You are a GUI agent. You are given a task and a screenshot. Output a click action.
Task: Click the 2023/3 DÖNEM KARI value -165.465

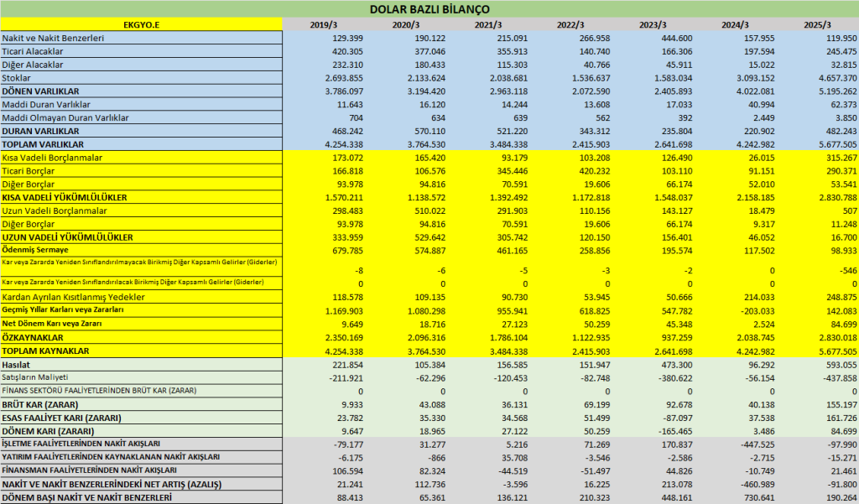(674, 432)
